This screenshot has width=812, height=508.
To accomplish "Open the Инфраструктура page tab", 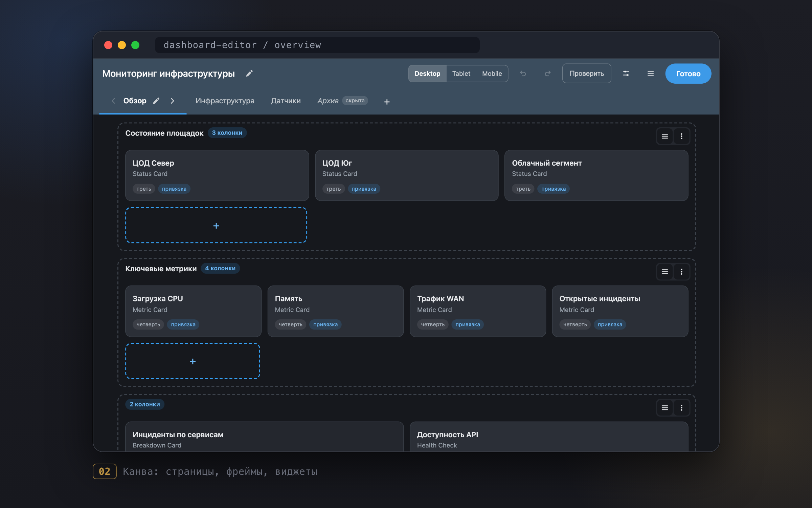I will point(225,101).
